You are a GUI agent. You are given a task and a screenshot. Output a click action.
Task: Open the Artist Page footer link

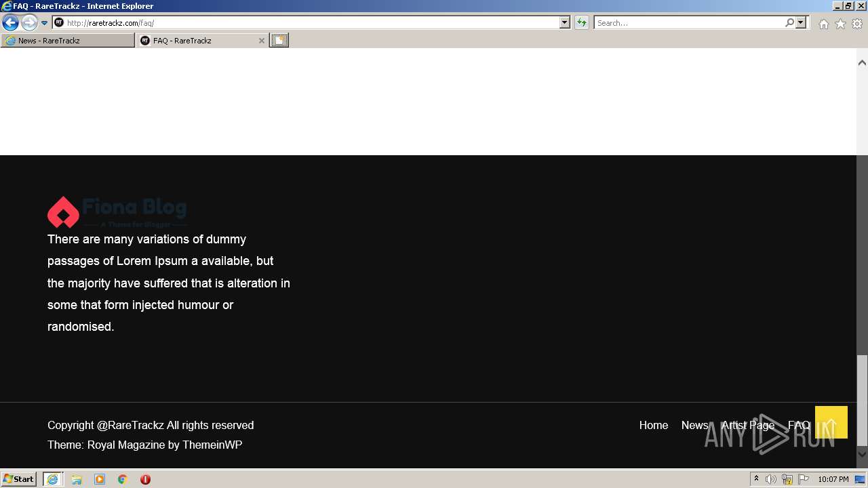tap(748, 425)
